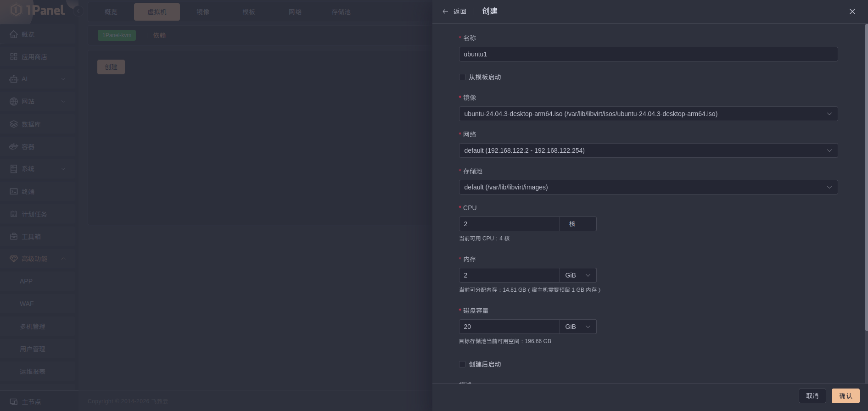Click the 当前可用 CPU：4 核 hint text
The image size is (868, 411).
[484, 239]
